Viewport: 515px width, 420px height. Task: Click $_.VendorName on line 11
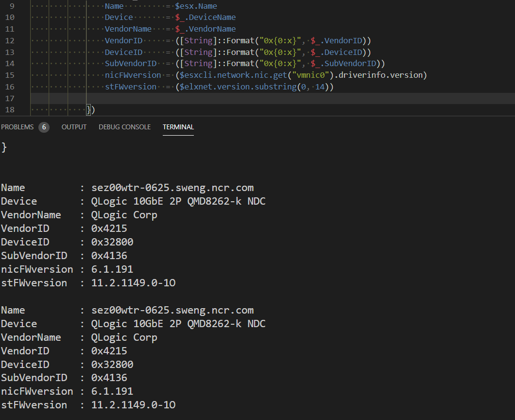point(206,29)
